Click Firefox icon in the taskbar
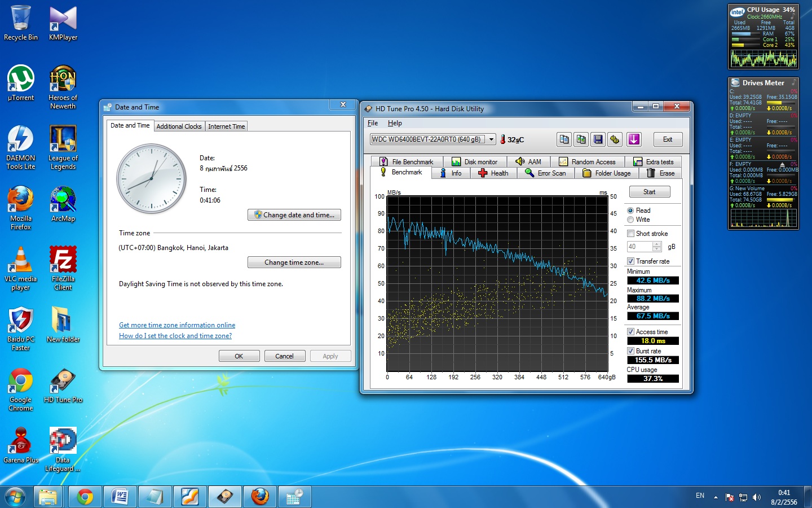 click(260, 497)
